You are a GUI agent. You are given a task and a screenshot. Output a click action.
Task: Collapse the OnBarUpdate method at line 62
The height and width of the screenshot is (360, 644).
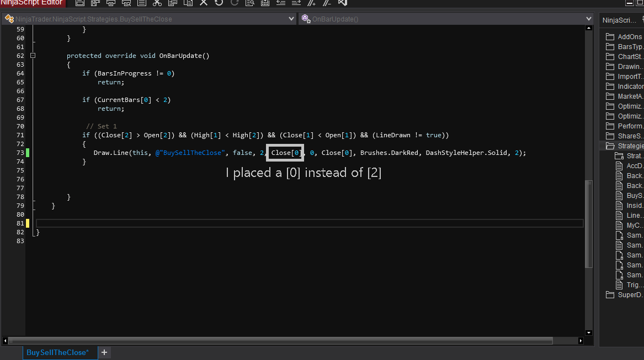coord(33,56)
